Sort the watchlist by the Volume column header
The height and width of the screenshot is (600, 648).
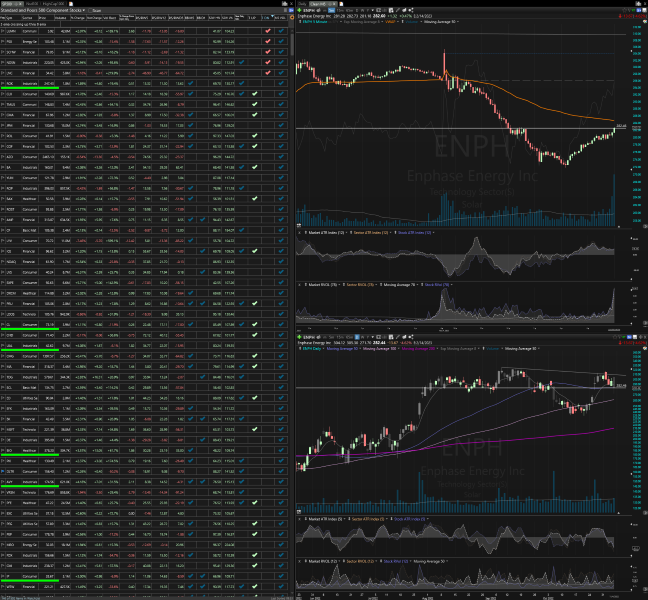pos(62,18)
